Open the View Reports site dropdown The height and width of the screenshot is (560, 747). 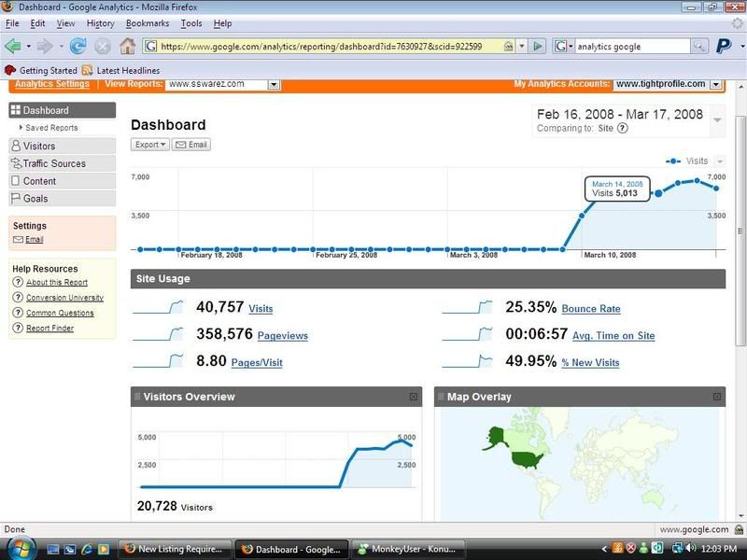pos(274,84)
